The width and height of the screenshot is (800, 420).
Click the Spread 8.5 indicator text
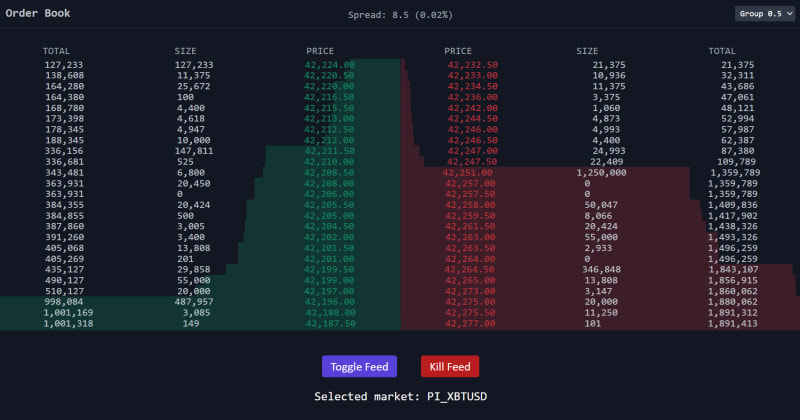click(x=399, y=15)
